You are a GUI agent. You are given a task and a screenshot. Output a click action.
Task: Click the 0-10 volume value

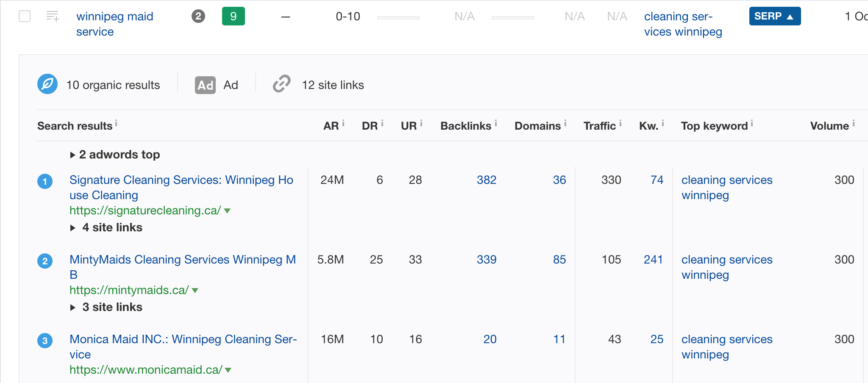[x=348, y=17]
